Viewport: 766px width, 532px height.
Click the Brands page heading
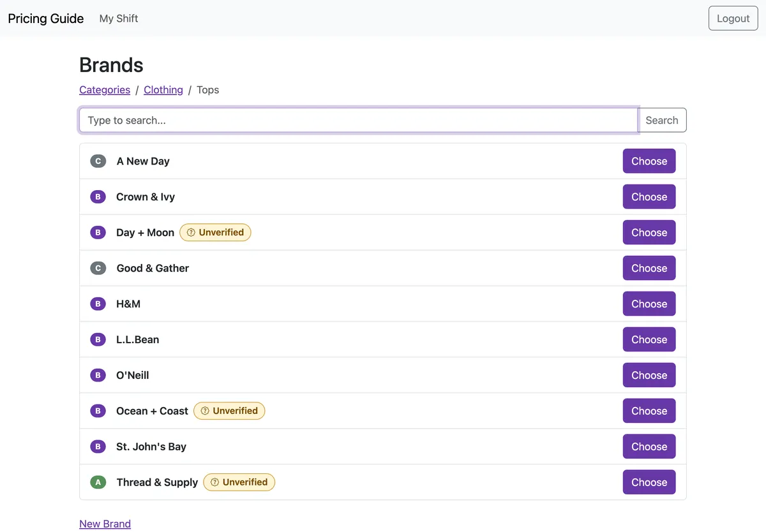point(111,65)
